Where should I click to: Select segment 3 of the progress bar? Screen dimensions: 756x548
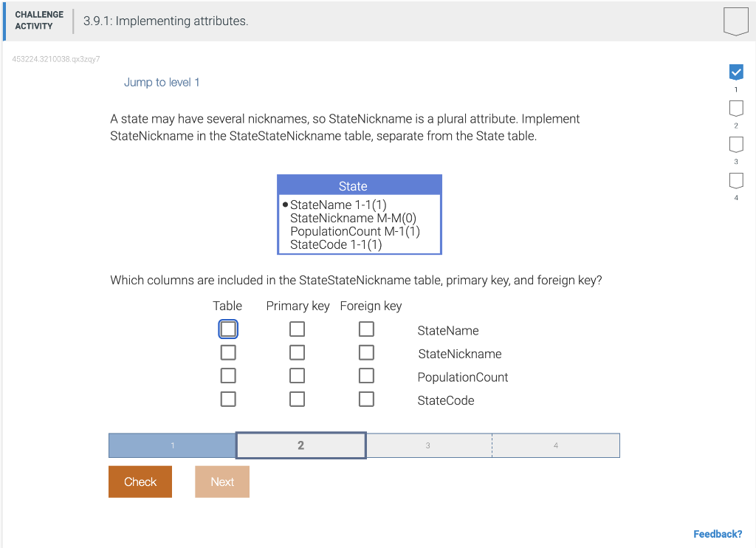tap(428, 445)
